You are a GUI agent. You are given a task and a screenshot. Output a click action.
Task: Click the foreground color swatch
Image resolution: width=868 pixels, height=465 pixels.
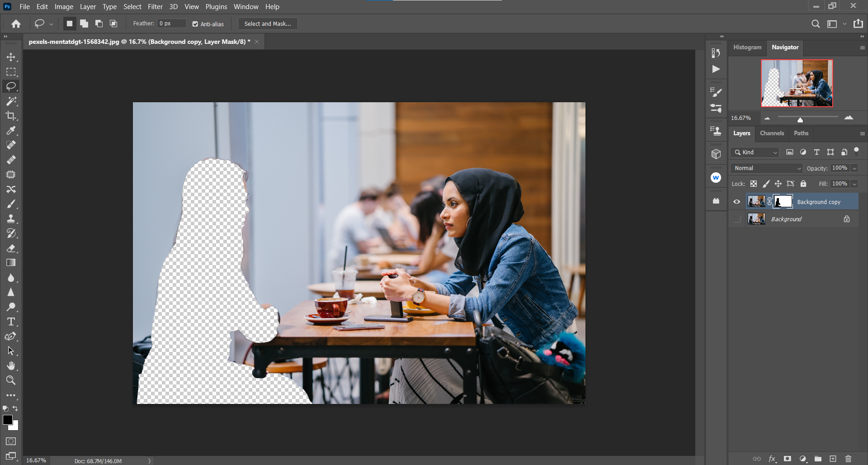(x=7, y=420)
